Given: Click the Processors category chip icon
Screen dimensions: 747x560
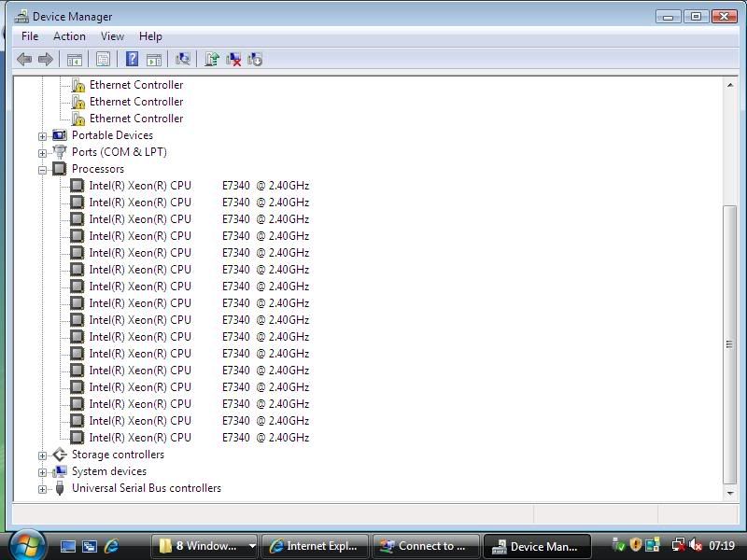Looking at the screenshot, I should click(60, 169).
